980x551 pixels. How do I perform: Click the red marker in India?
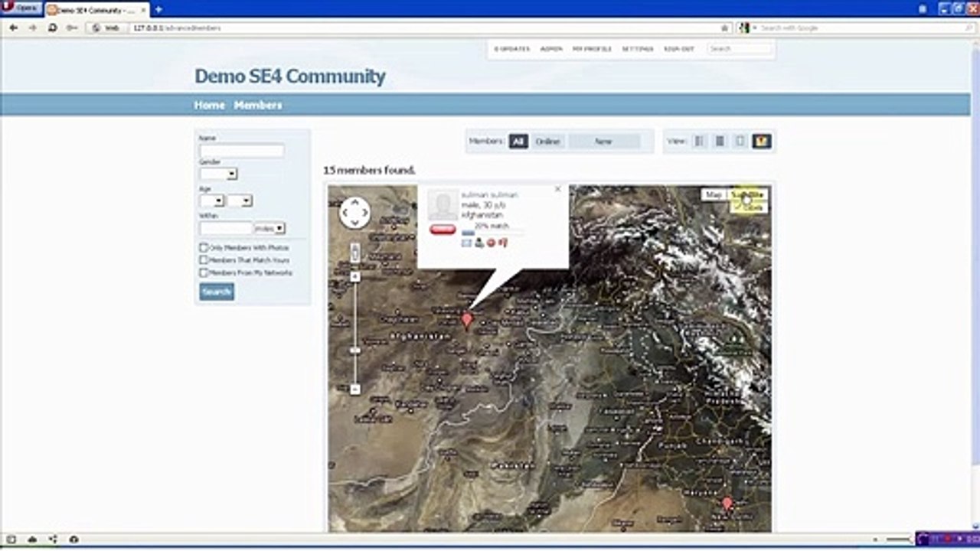click(x=727, y=504)
